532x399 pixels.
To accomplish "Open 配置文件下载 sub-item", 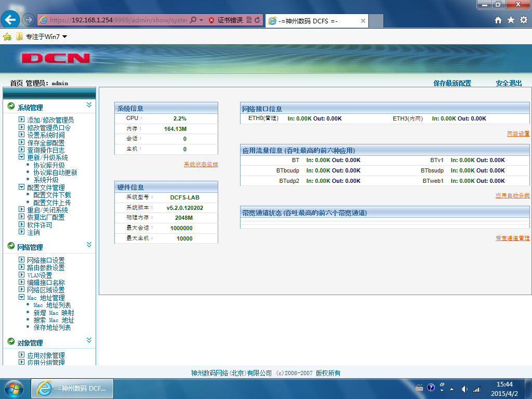I will click(x=52, y=195).
